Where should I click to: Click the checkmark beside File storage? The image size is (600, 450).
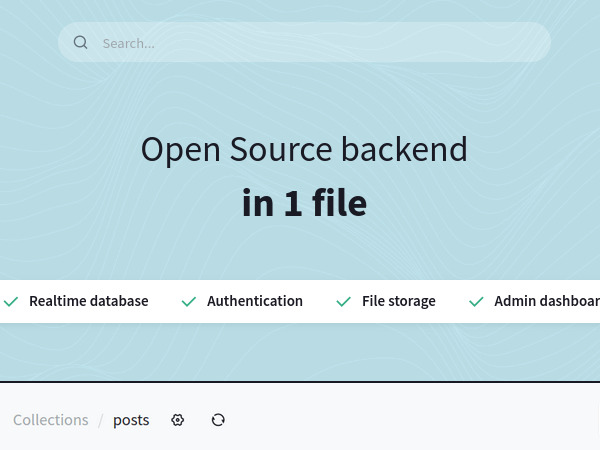(343, 301)
